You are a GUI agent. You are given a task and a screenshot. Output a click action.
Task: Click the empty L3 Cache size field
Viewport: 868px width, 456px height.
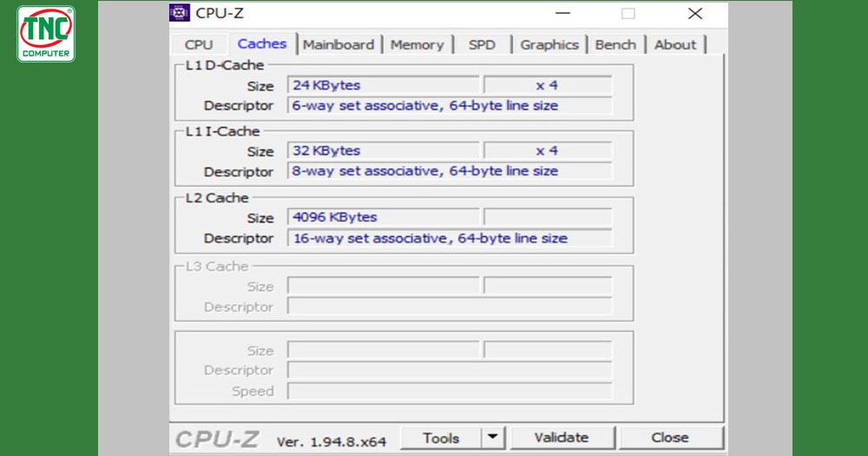coord(383,286)
